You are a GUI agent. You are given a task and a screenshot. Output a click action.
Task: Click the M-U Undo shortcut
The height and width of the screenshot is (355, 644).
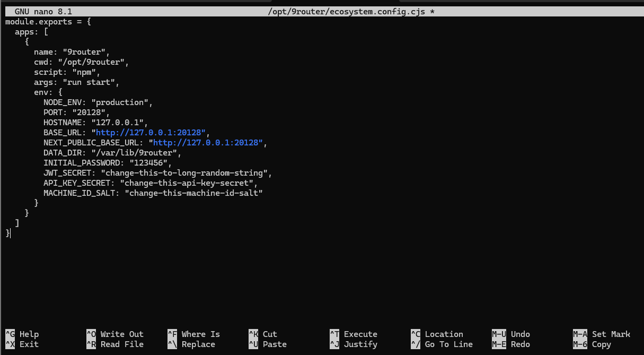[511, 334]
